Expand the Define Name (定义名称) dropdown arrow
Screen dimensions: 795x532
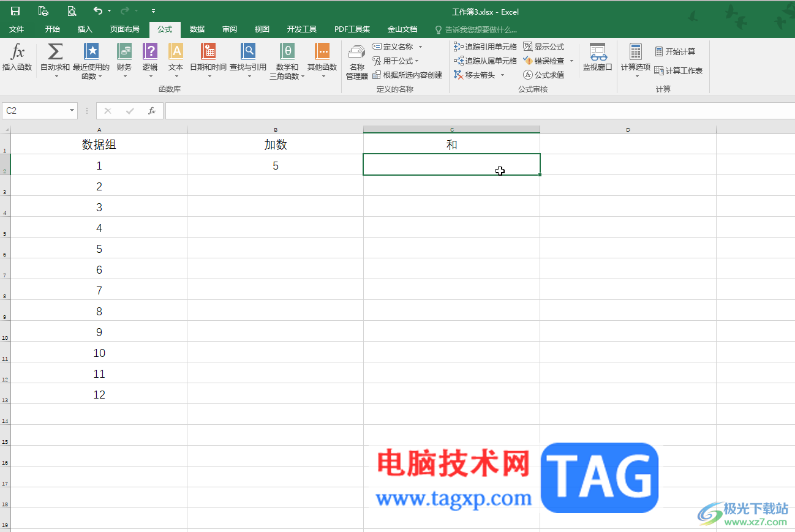click(420, 47)
